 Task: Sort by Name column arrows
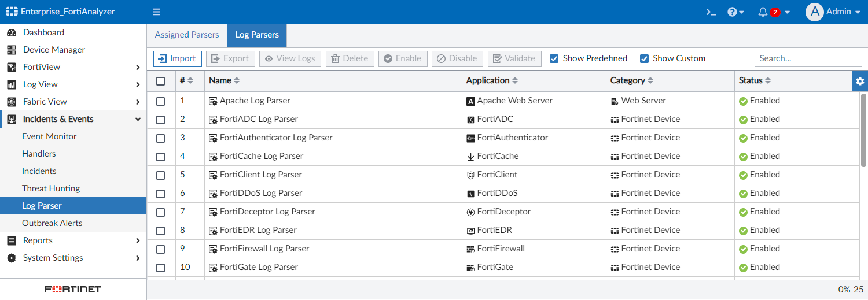point(236,81)
